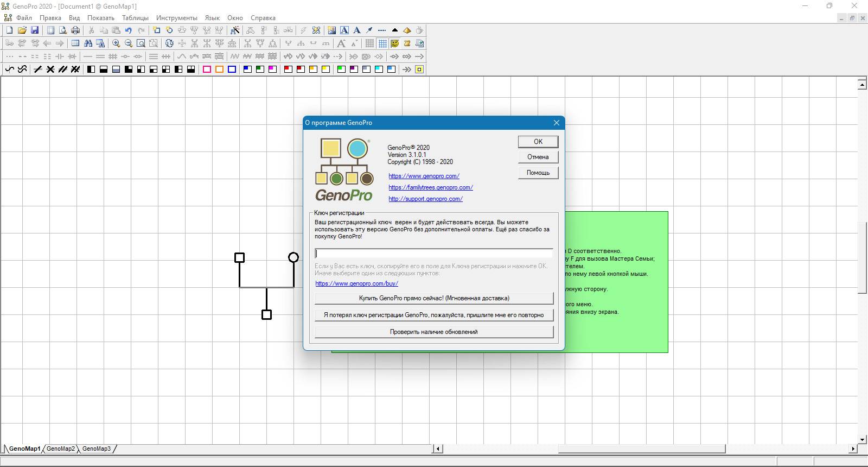Image resolution: width=868 pixels, height=467 pixels.
Task: Open the https://www.genopro.com/ link
Action: click(424, 176)
